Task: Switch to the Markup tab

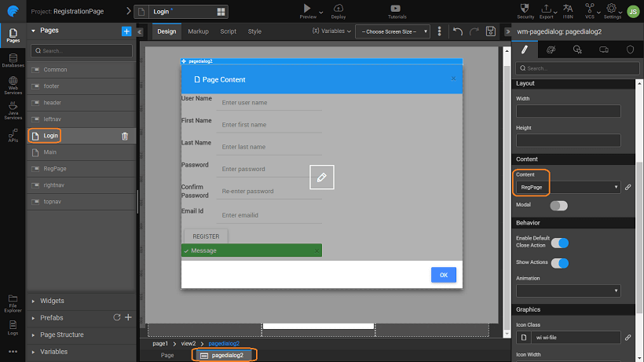Action: [x=197, y=31]
